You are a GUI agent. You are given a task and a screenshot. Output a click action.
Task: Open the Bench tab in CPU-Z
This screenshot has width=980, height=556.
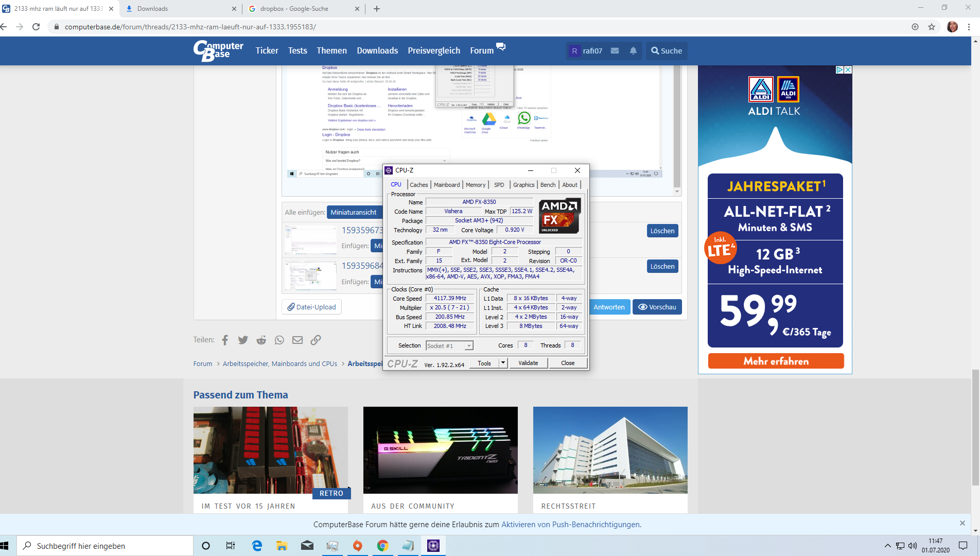pos(548,185)
